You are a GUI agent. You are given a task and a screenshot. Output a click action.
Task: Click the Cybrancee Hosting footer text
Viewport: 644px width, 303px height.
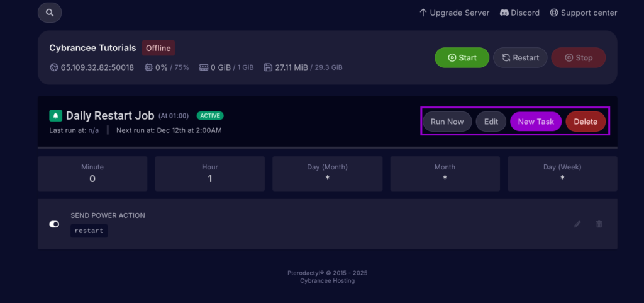pyautogui.click(x=327, y=281)
